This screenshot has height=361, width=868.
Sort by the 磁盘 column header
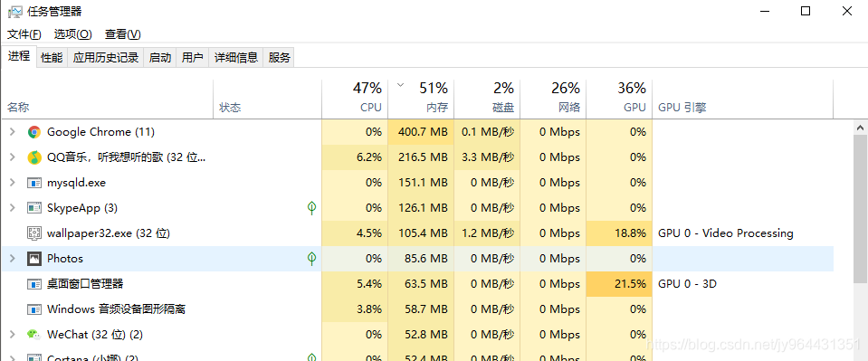click(487, 100)
